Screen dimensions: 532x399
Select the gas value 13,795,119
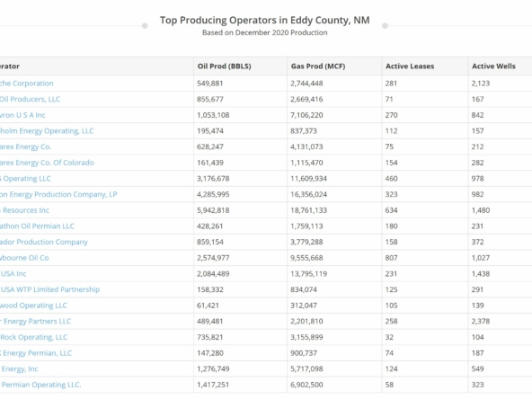309,274
